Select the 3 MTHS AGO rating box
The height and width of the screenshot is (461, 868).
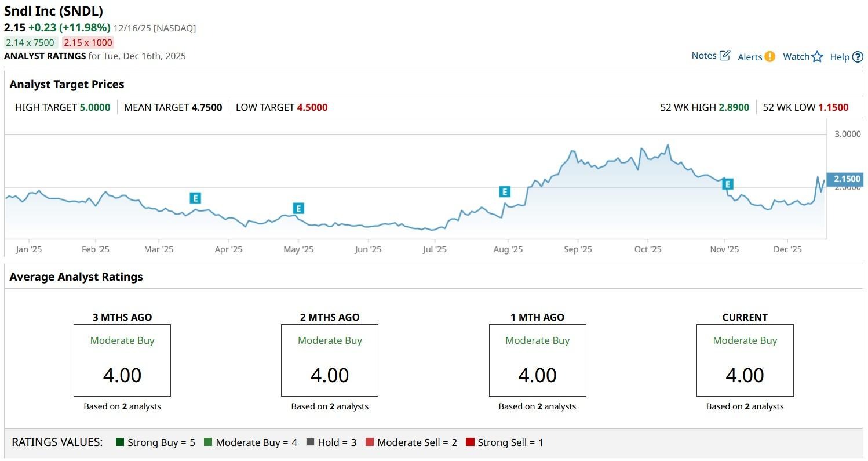tap(122, 360)
